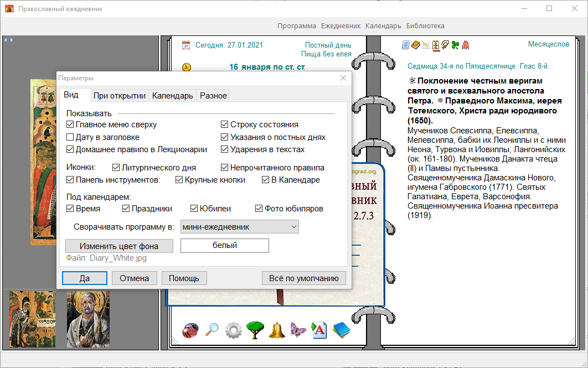Click the blue stacked books library icon
588x368 pixels.
[342, 330]
